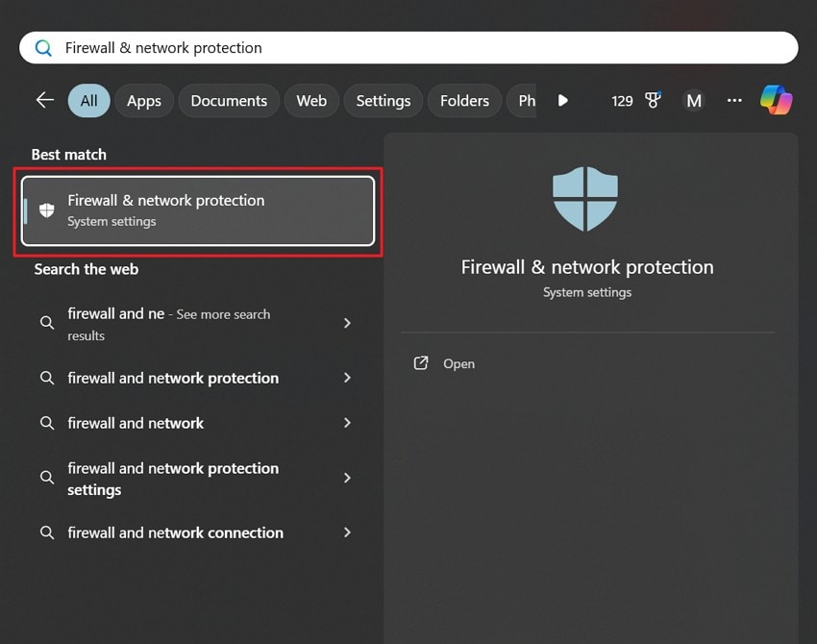
Task: Expand the firewall and network connection suggestion
Action: click(347, 533)
